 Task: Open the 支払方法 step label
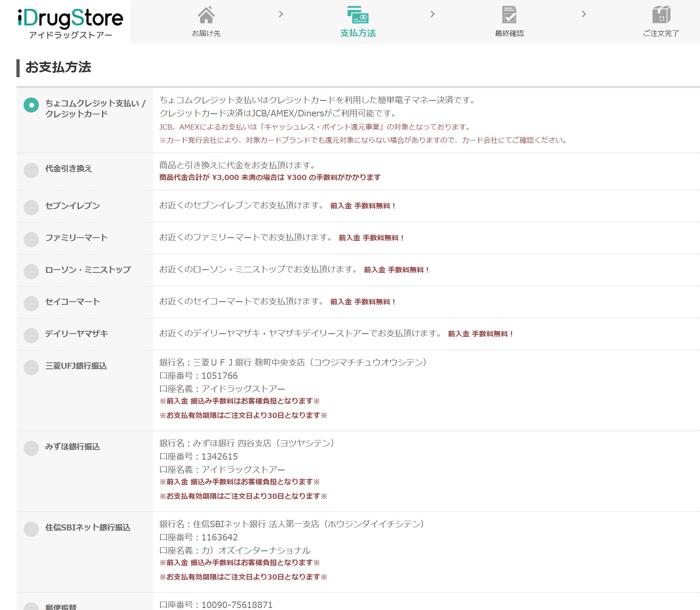[358, 33]
